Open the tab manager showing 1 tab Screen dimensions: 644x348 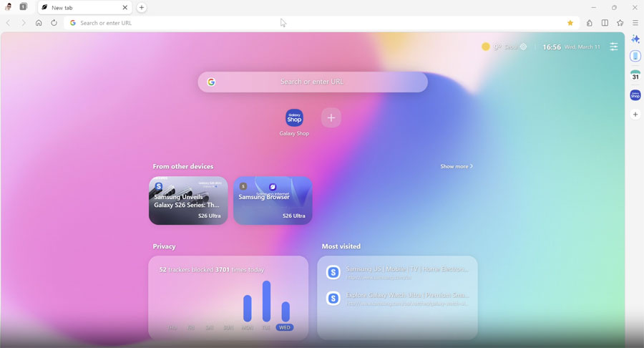tap(24, 7)
